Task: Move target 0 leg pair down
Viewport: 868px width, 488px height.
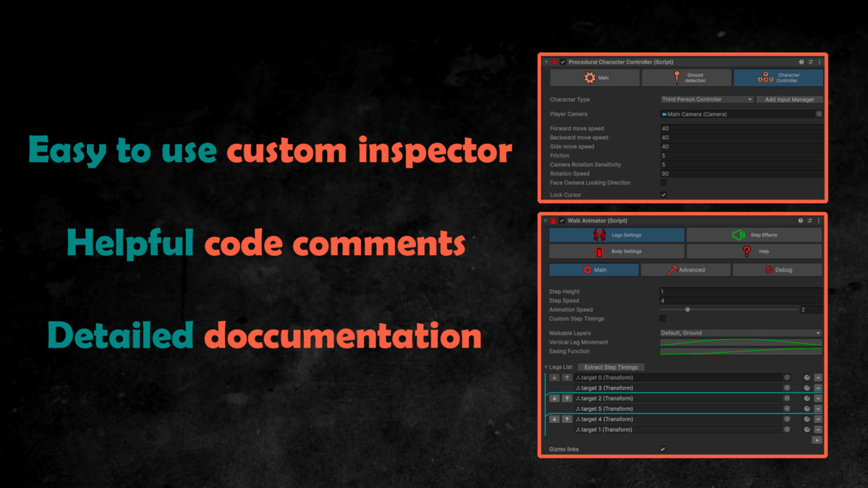Action: pos(554,377)
